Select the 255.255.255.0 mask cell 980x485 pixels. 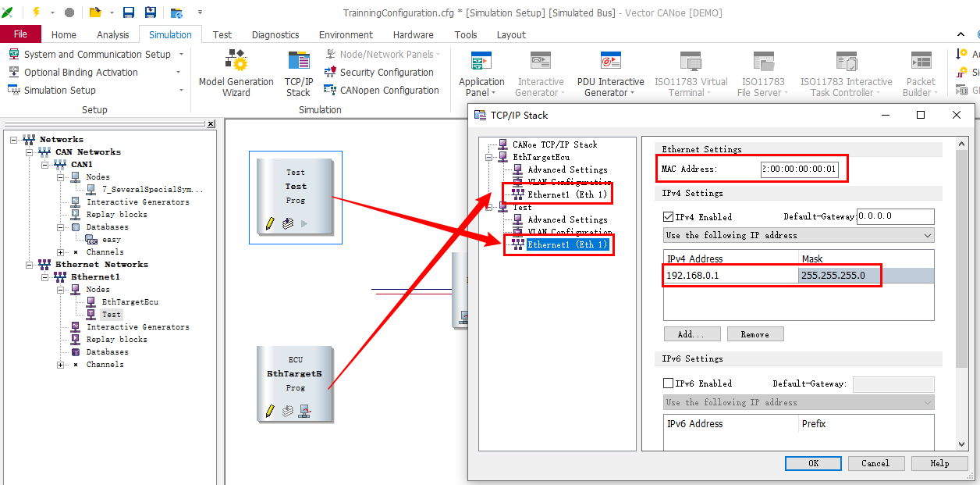coord(866,276)
